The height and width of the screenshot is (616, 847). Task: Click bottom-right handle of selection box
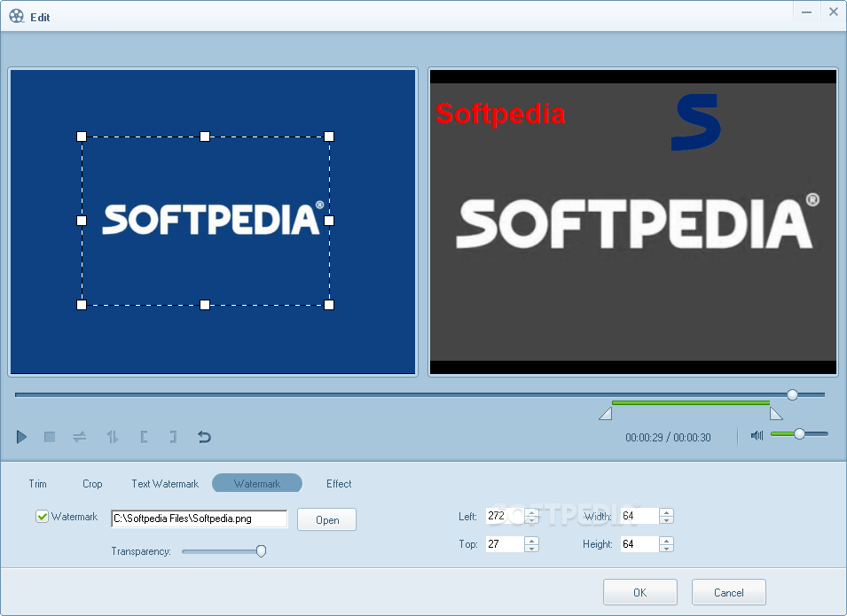point(329,305)
